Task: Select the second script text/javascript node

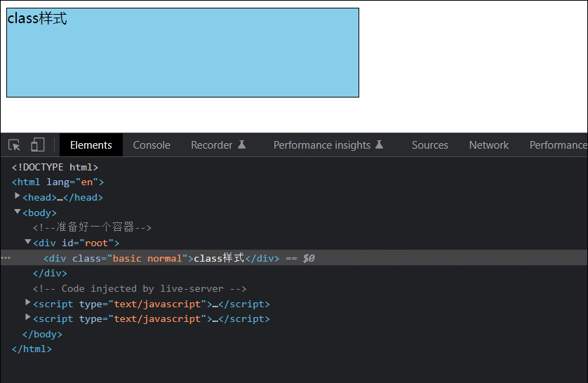Action: 151,319
